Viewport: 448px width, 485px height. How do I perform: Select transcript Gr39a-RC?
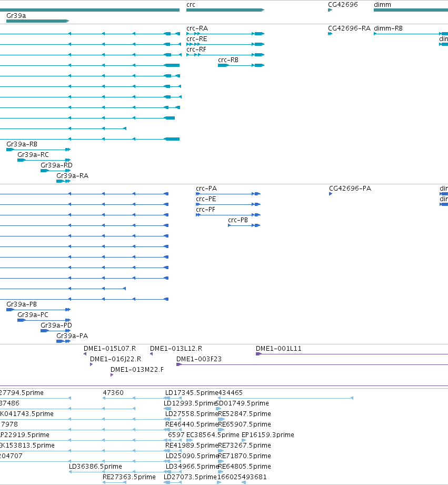click(x=44, y=160)
